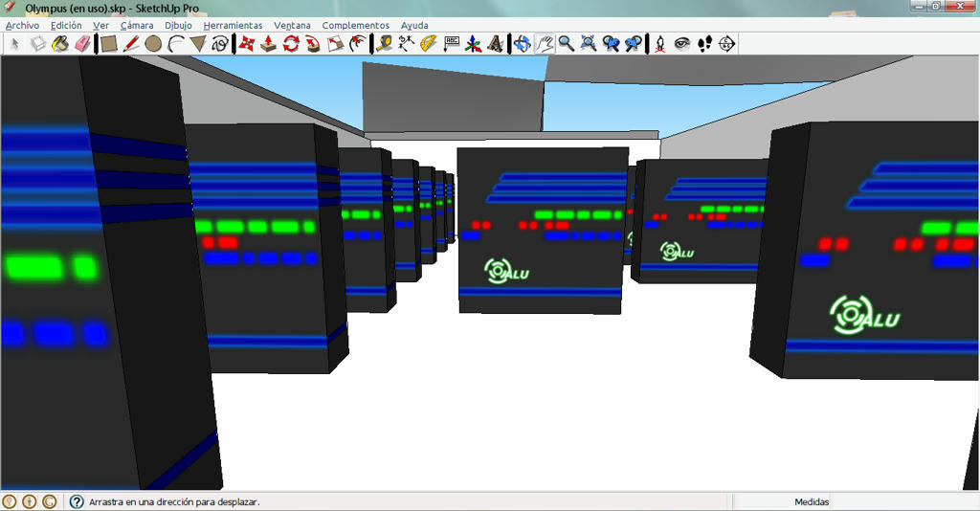Select the Scale tool
This screenshot has height=511, width=980.
coord(336,44)
